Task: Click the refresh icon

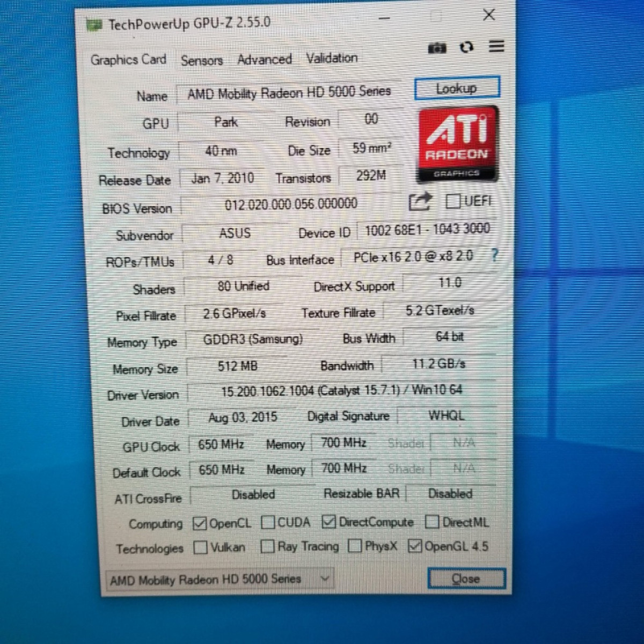Action: [x=466, y=47]
